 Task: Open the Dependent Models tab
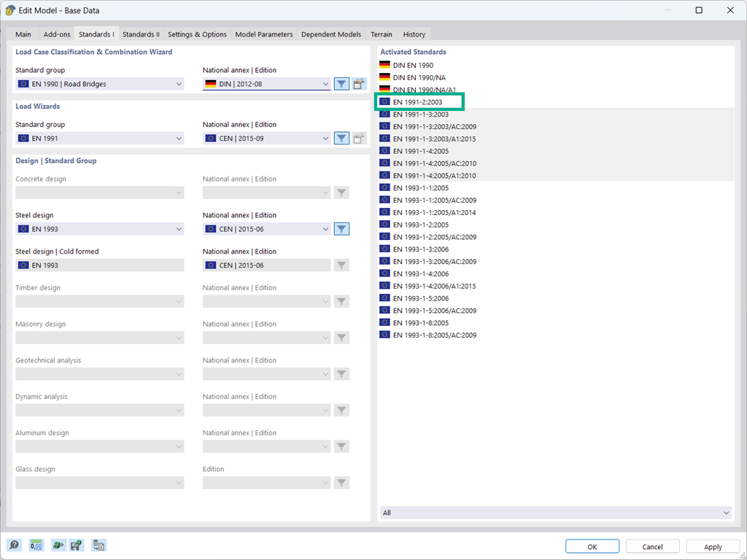click(x=331, y=34)
